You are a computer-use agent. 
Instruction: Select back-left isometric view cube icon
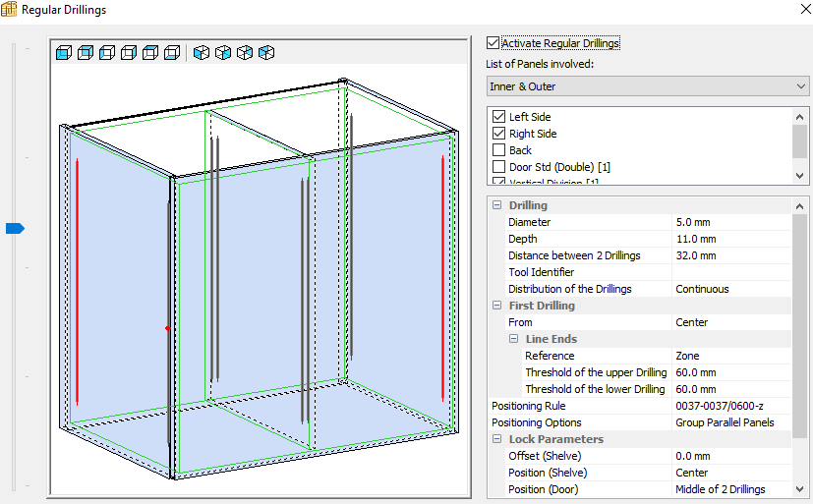[x=266, y=52]
